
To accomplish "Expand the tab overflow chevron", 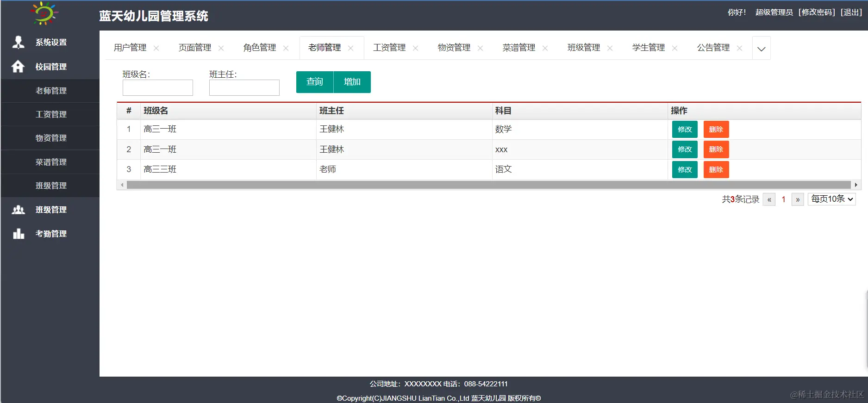I will tap(762, 48).
